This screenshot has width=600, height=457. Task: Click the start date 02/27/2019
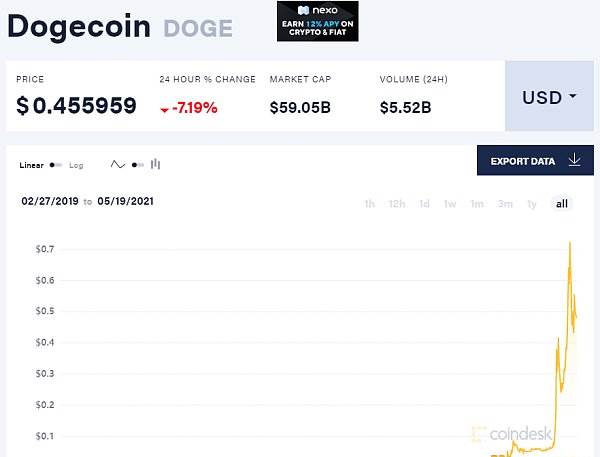pos(50,201)
